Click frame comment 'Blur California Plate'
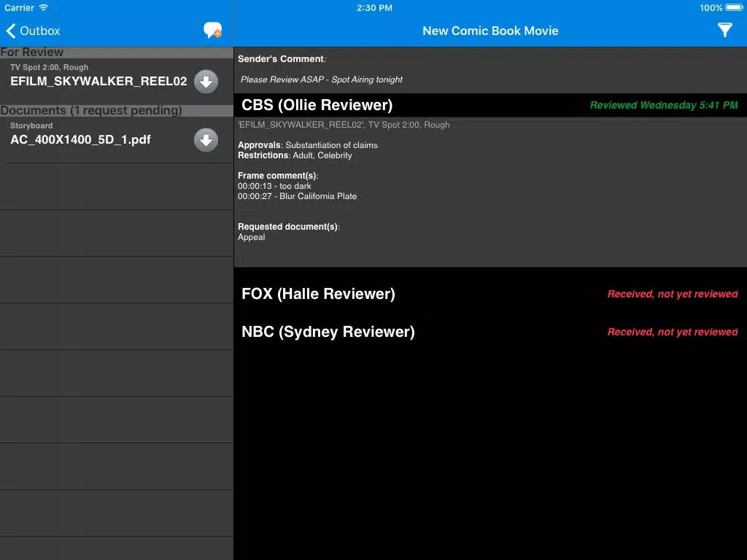This screenshot has height=560, width=747. 318,196
